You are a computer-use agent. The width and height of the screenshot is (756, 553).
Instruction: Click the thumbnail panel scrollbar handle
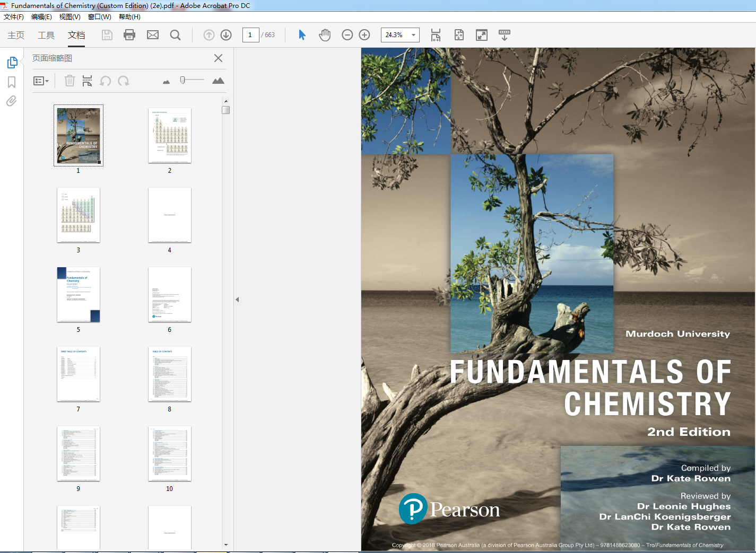226,110
